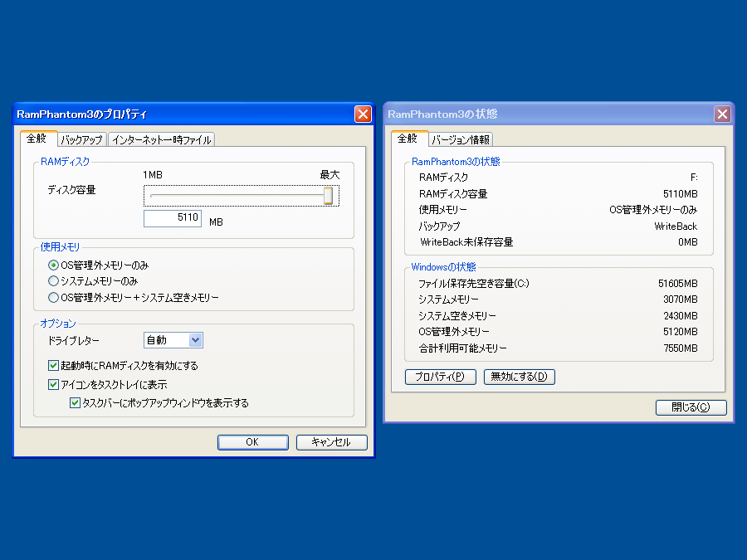Click the ディスク容量 label
The height and width of the screenshot is (560, 747).
71,190
